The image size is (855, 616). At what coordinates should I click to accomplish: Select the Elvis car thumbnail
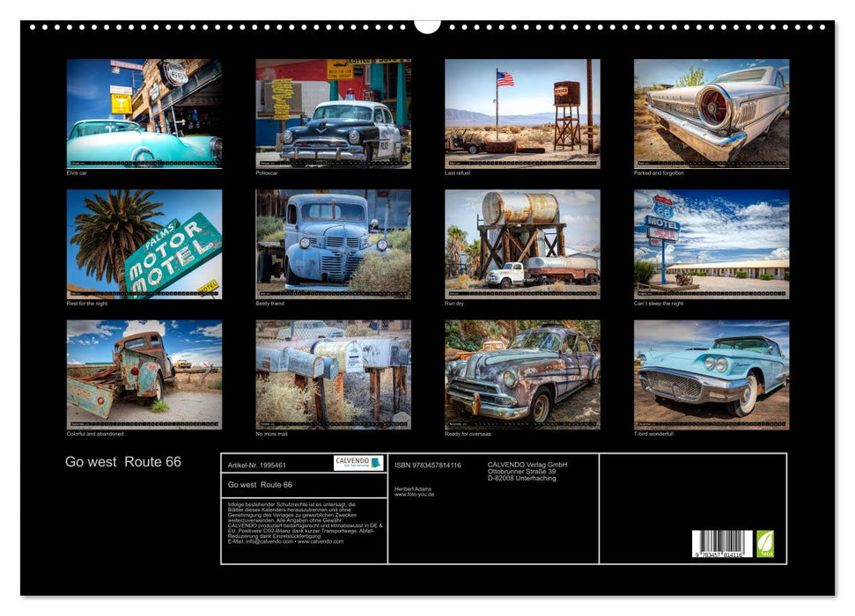143,110
